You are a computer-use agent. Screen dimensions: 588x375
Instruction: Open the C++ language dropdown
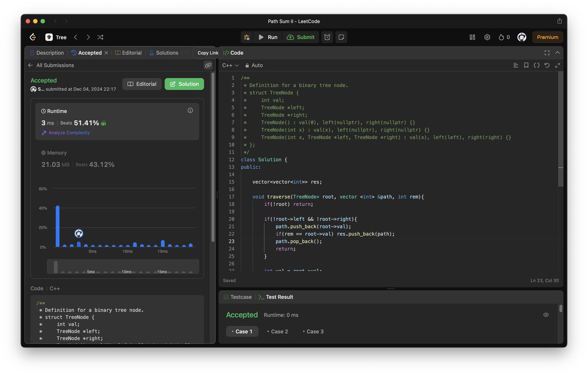point(230,65)
